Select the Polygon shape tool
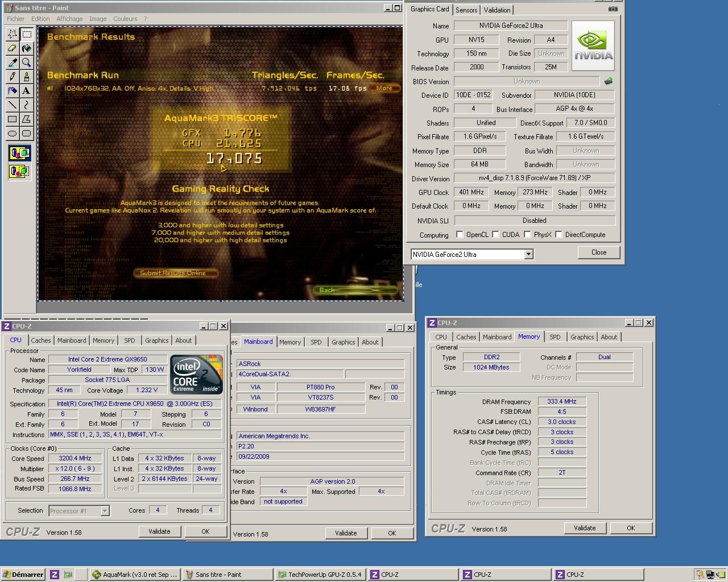 (x=26, y=119)
